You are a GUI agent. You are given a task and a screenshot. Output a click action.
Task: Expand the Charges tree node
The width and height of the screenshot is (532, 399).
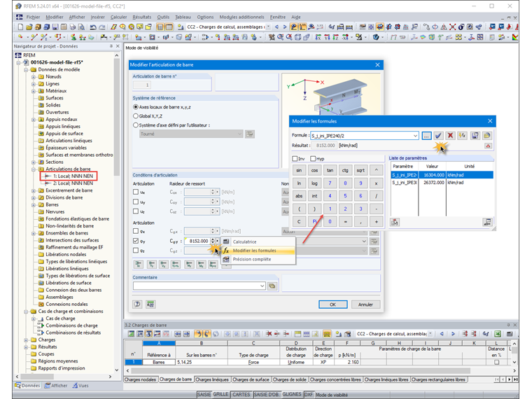click(26, 340)
